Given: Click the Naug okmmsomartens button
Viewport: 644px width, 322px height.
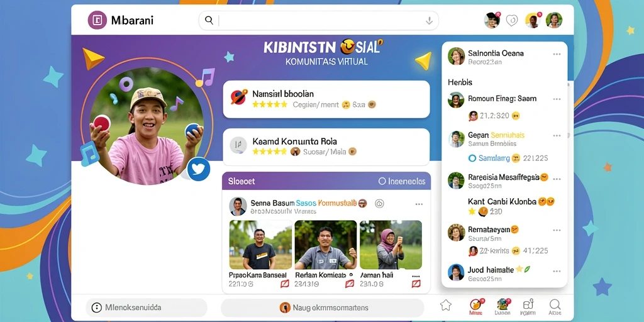Looking at the screenshot, I should point(323,308).
